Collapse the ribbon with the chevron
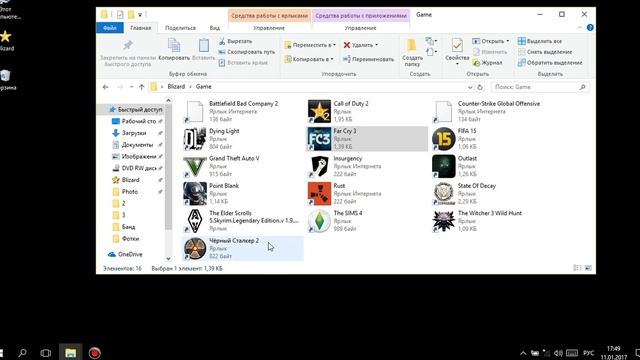The height and width of the screenshot is (360, 640). click(x=580, y=28)
